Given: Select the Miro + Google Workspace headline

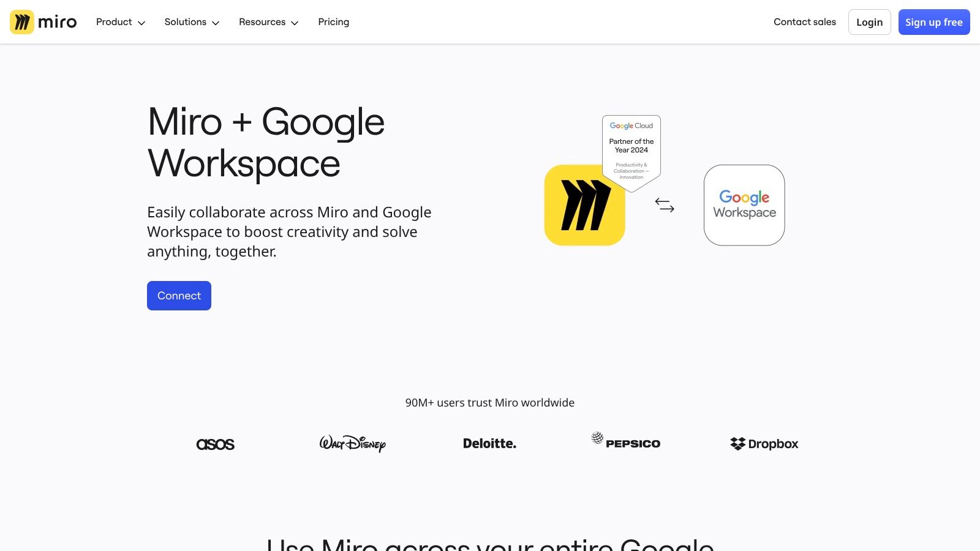Looking at the screenshot, I should (x=265, y=142).
